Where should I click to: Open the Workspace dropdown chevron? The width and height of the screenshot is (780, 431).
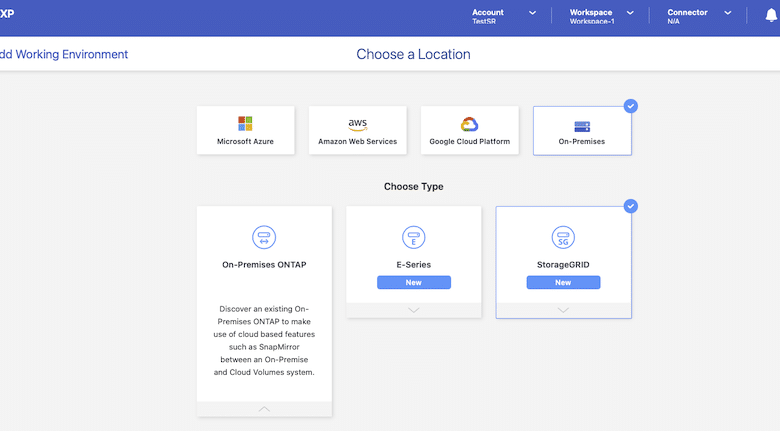630,13
